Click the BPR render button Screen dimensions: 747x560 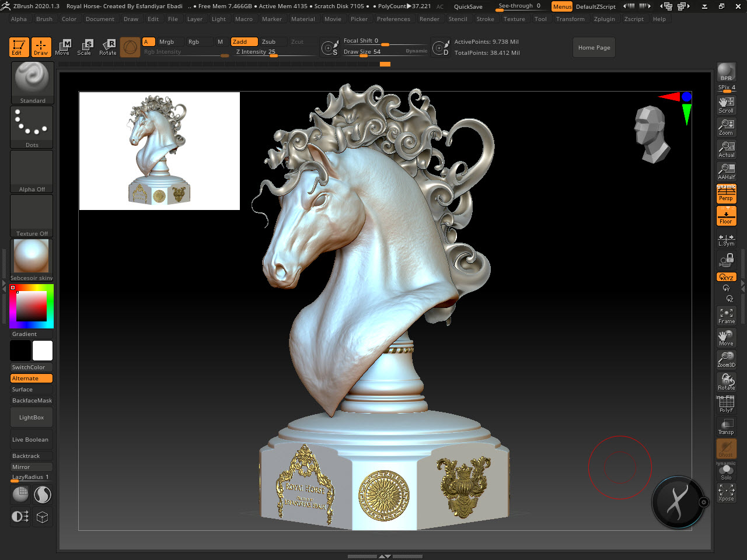726,72
